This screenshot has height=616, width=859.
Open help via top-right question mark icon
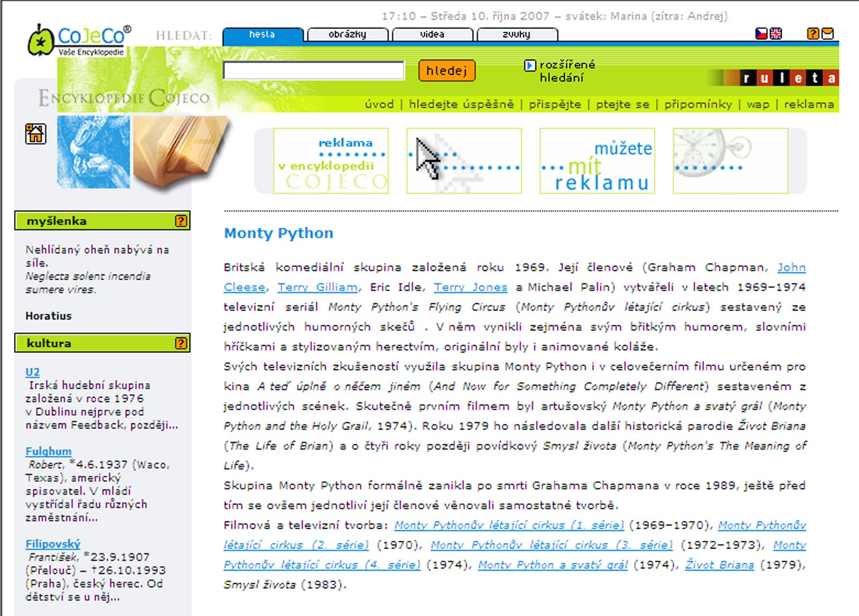(x=813, y=34)
